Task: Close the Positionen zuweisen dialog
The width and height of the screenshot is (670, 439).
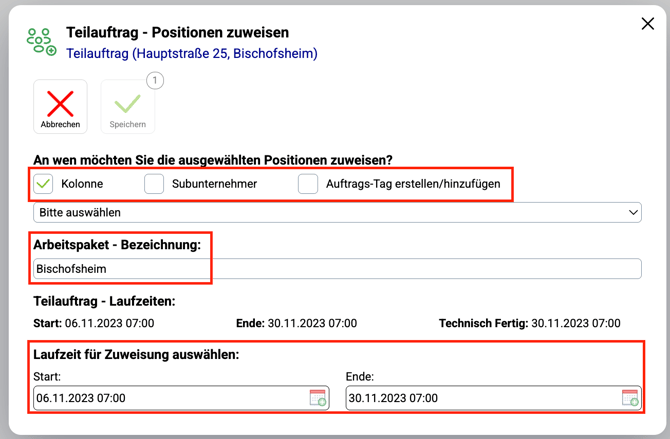Action: tap(647, 24)
